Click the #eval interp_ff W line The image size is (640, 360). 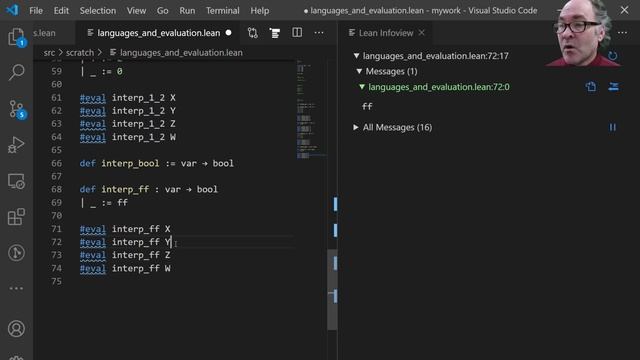tap(125, 268)
